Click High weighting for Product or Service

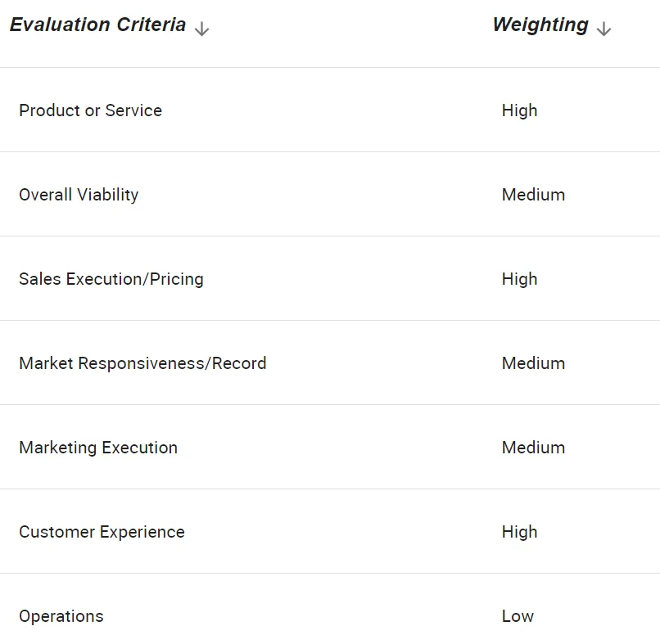519,110
